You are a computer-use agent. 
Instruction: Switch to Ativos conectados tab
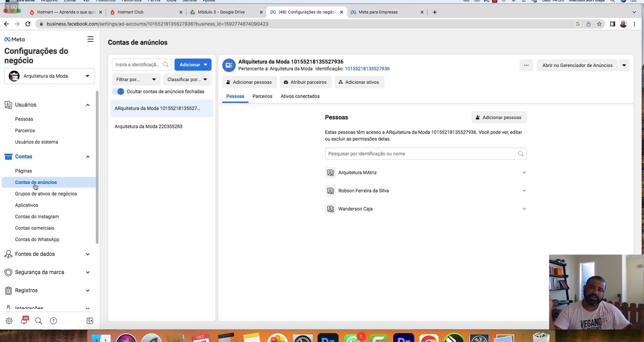pyautogui.click(x=300, y=97)
